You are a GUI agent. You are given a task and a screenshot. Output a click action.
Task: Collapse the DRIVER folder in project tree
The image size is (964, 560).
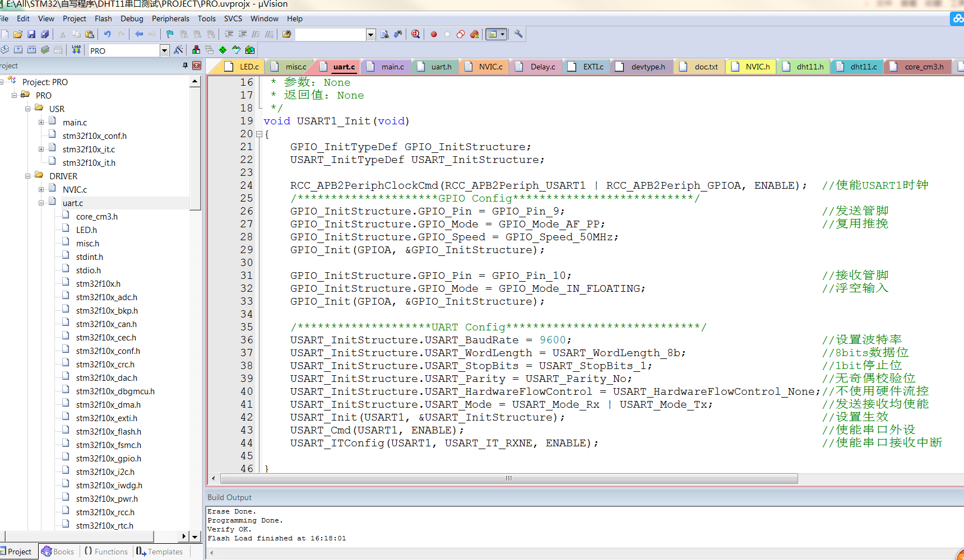tap(27, 176)
